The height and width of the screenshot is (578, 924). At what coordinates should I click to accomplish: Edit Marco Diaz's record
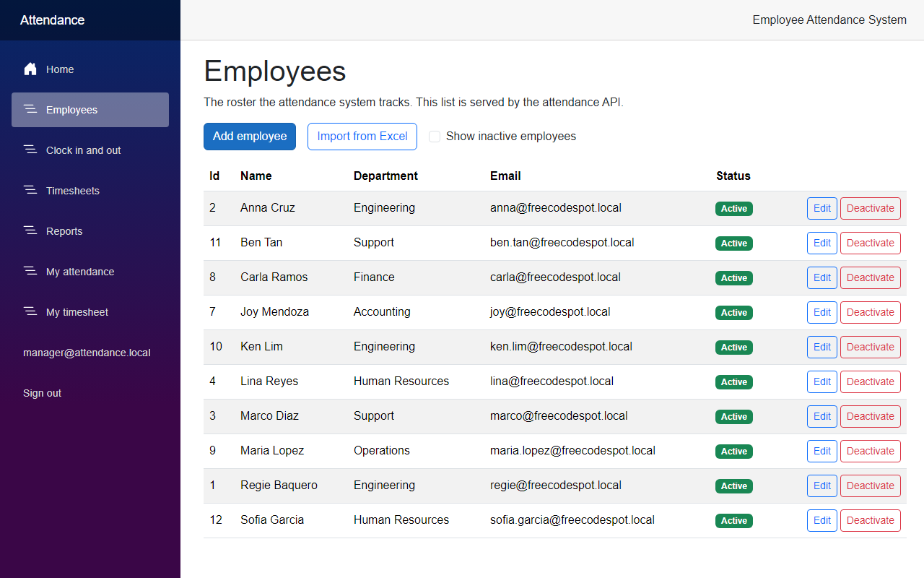point(822,416)
